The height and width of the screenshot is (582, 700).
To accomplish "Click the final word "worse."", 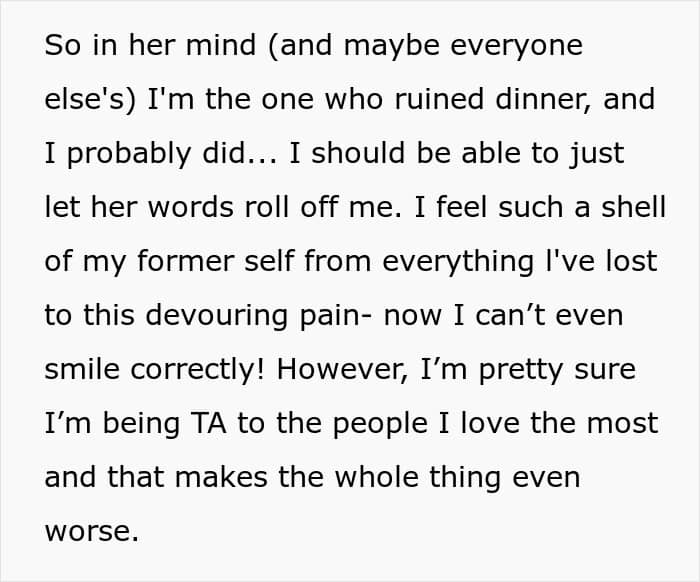I will click(x=91, y=532).
